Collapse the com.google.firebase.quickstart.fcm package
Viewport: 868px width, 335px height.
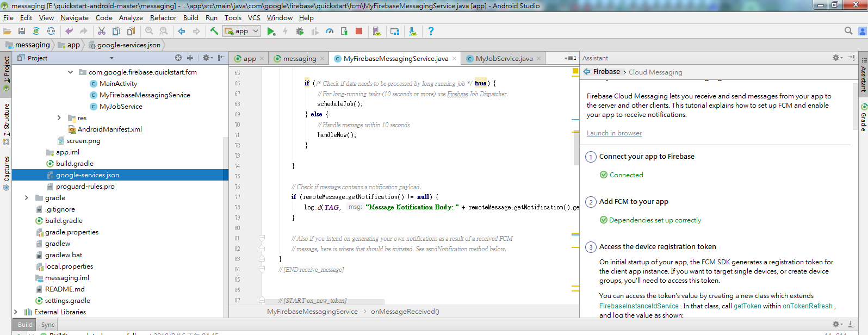(x=70, y=72)
